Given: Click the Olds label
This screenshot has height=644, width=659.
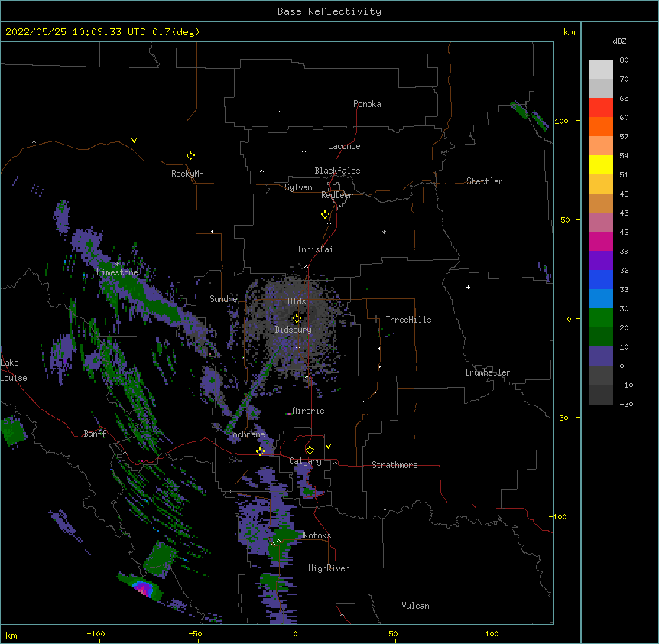Looking at the screenshot, I should 297,301.
